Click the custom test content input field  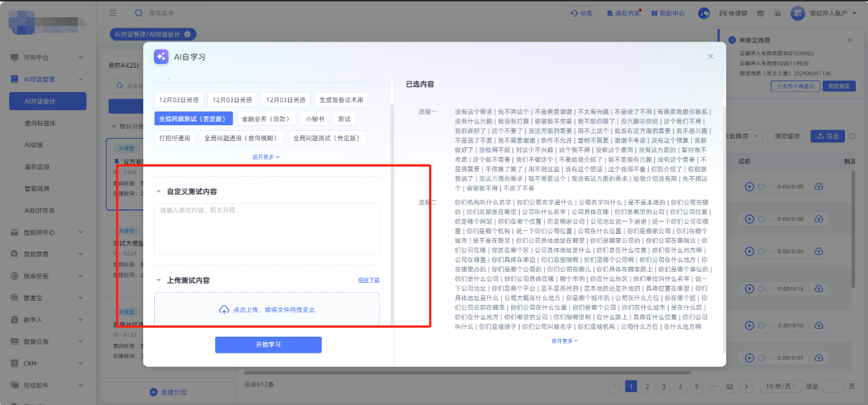point(266,228)
